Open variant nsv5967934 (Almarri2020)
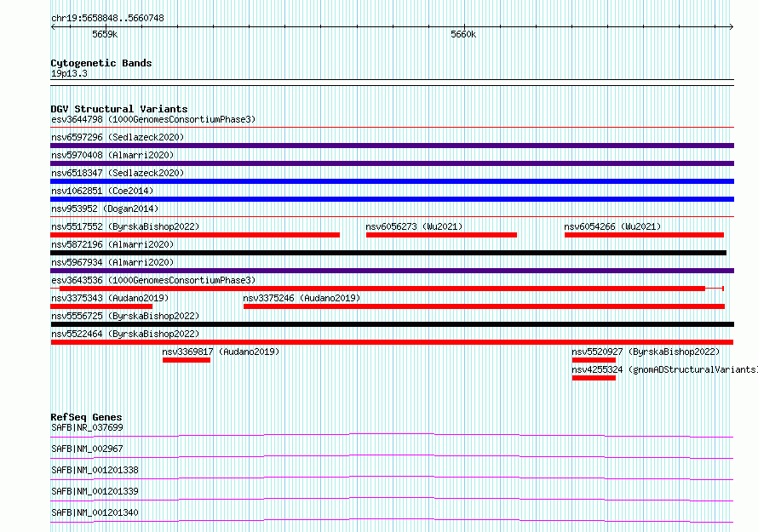The height and width of the screenshot is (532, 758). [112, 262]
